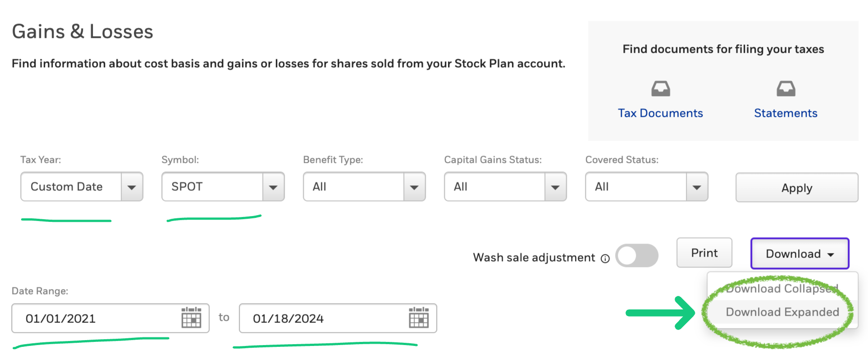Viewport: 868px width, 364px height.
Task: Click the Wash sale adjustment label
Action: (534, 258)
